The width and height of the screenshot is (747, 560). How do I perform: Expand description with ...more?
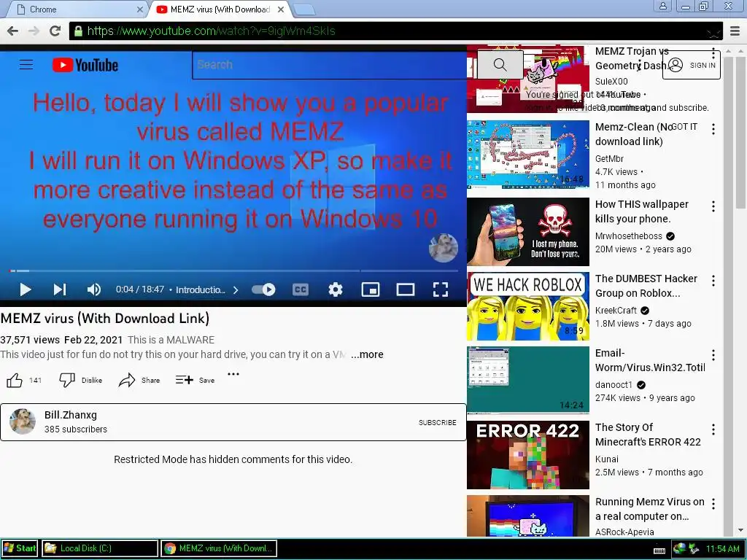coord(367,354)
